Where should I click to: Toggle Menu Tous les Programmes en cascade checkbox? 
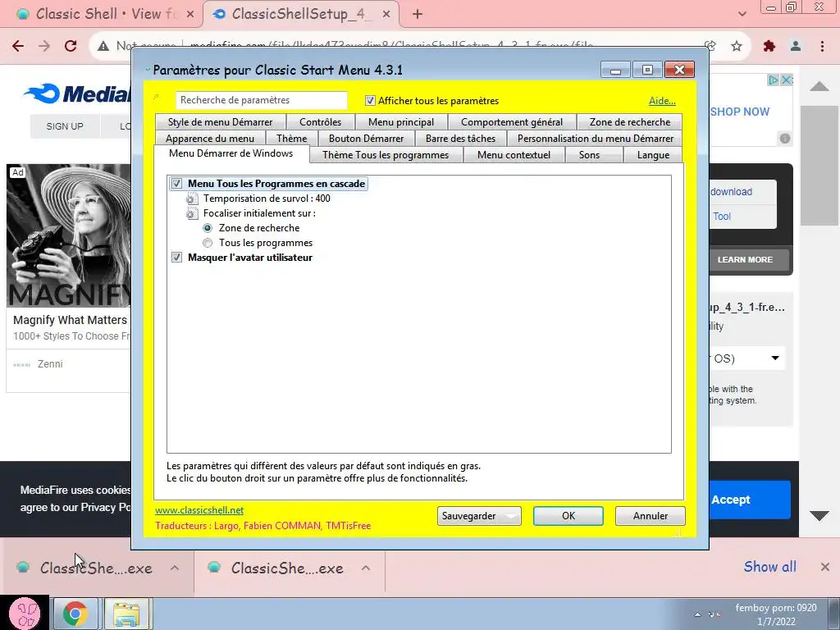click(177, 184)
